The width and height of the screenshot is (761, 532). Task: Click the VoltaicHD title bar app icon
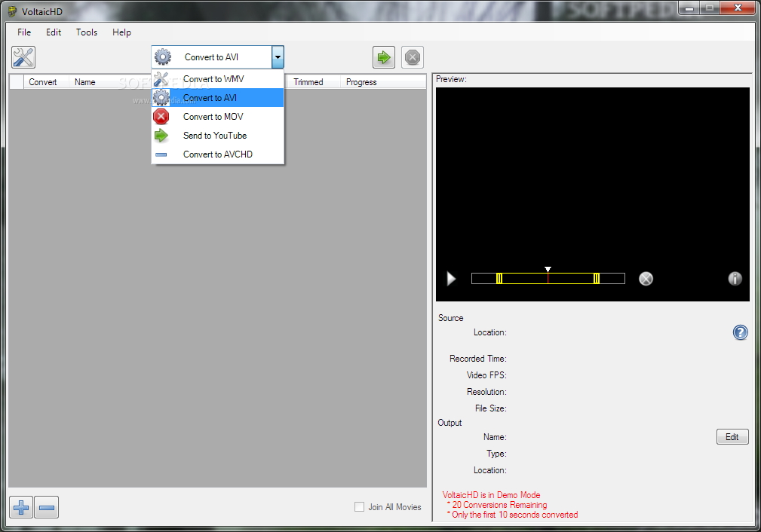pos(12,11)
